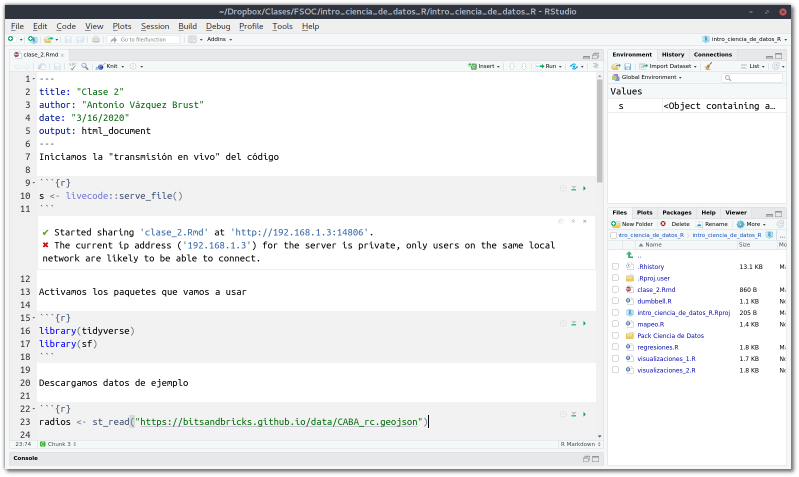Run all chunks above the library chunk
This screenshot has height=477, width=799.
(x=574, y=324)
